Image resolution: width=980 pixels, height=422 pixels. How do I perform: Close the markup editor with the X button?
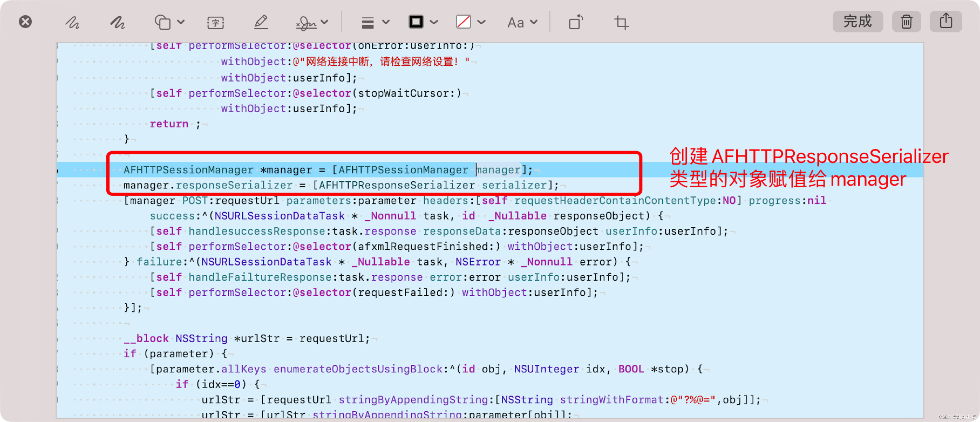tap(25, 22)
